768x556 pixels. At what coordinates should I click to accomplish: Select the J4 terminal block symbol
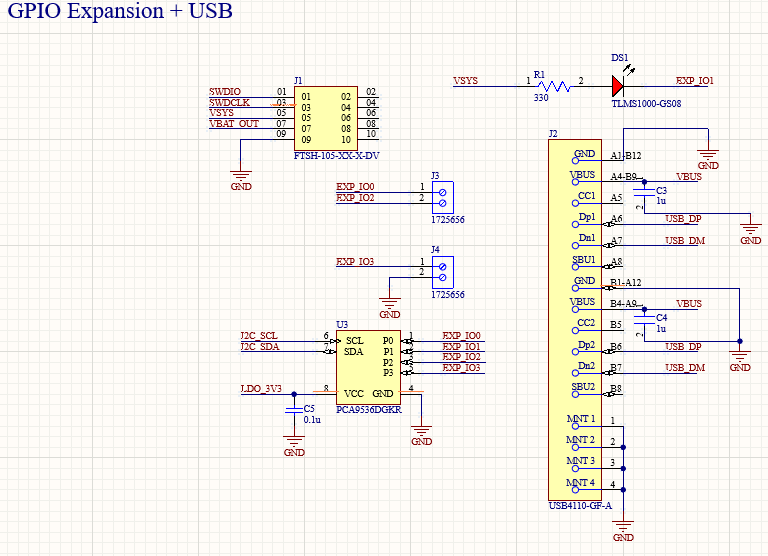click(x=443, y=272)
